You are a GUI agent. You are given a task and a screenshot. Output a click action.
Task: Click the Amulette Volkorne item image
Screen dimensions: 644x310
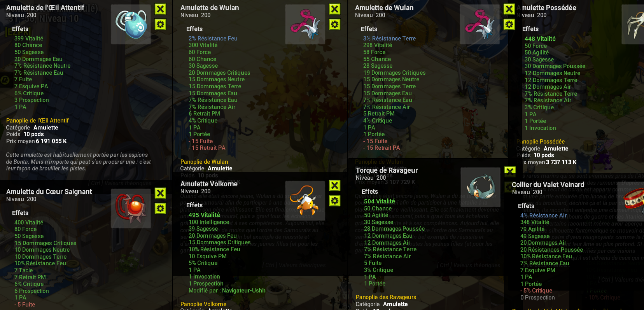tap(305, 201)
